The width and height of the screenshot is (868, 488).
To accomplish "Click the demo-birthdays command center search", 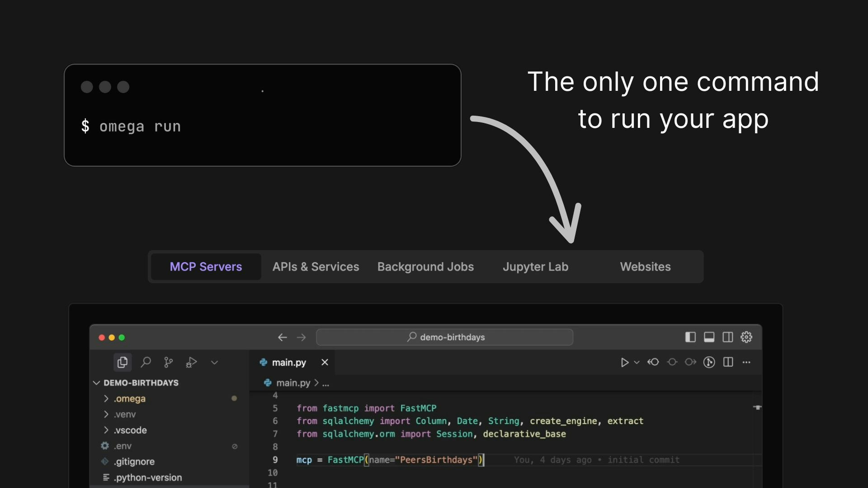I will pyautogui.click(x=445, y=337).
